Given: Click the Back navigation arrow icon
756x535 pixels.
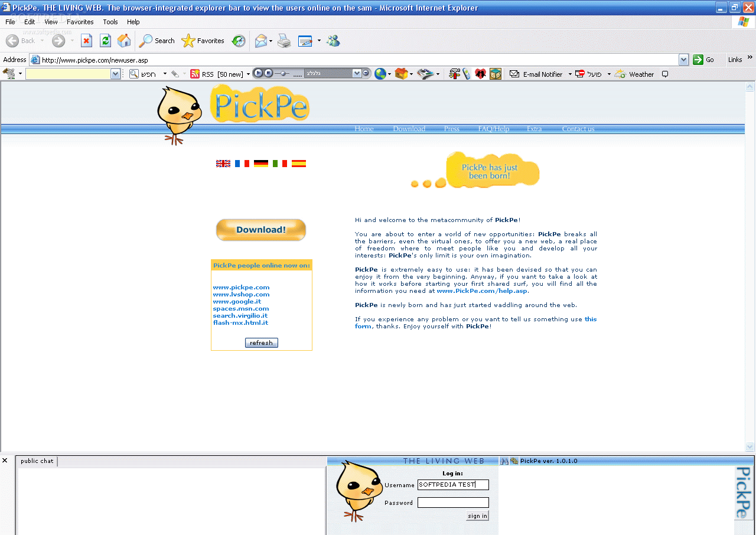Looking at the screenshot, I should [x=12, y=41].
